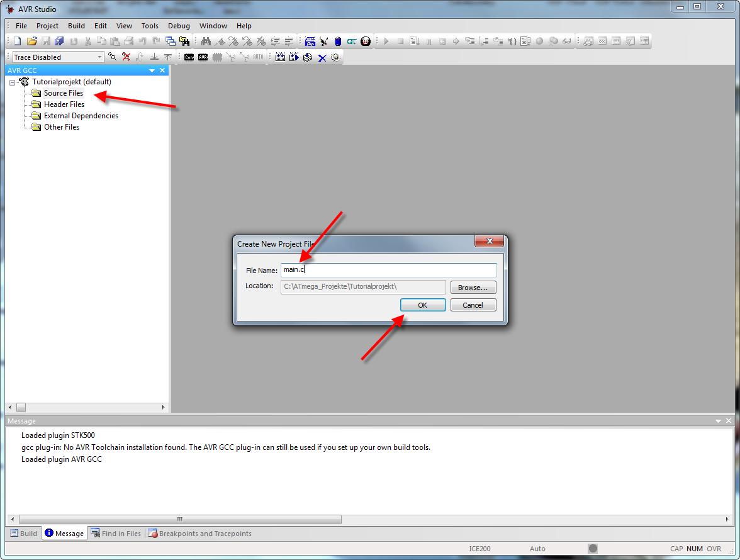740x560 pixels.
Task: Click the File Name input field
Action: click(x=388, y=270)
